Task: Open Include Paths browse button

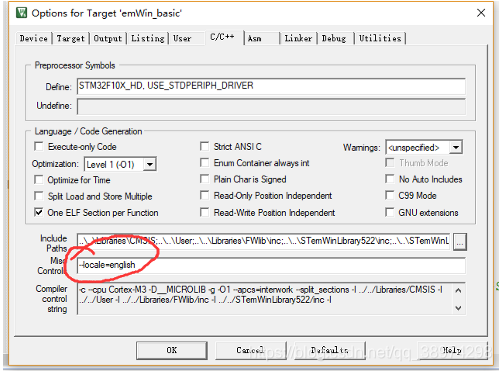Action: click(460, 242)
